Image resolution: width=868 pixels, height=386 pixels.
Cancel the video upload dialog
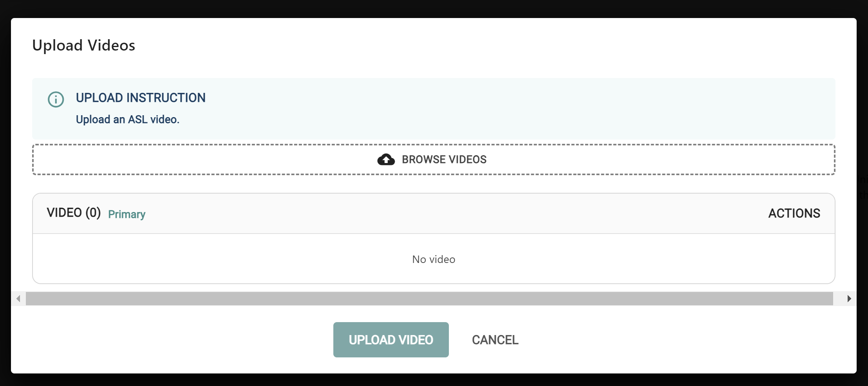(x=495, y=340)
